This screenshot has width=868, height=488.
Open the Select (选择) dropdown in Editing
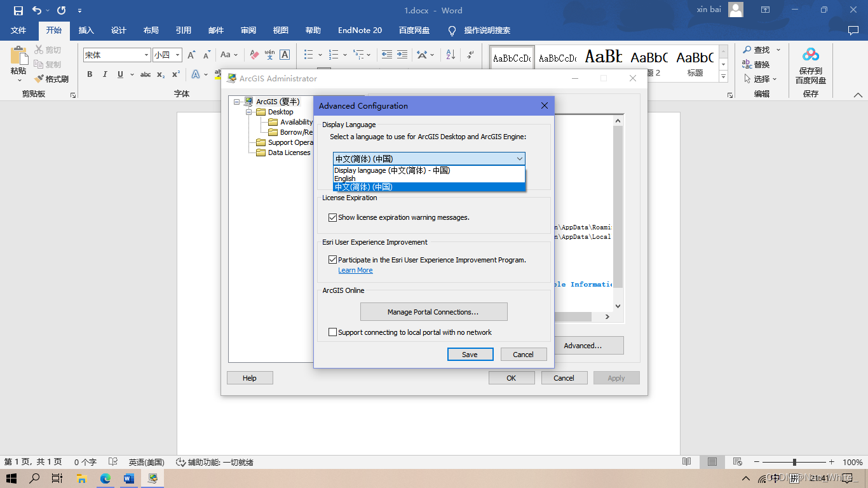[x=759, y=79]
